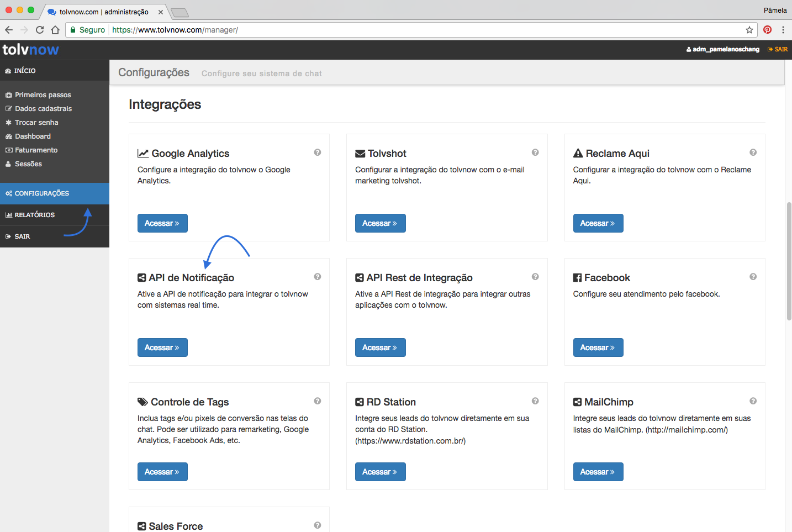
Task: Click the share icon beside API Rest de Integração
Action: point(360,278)
